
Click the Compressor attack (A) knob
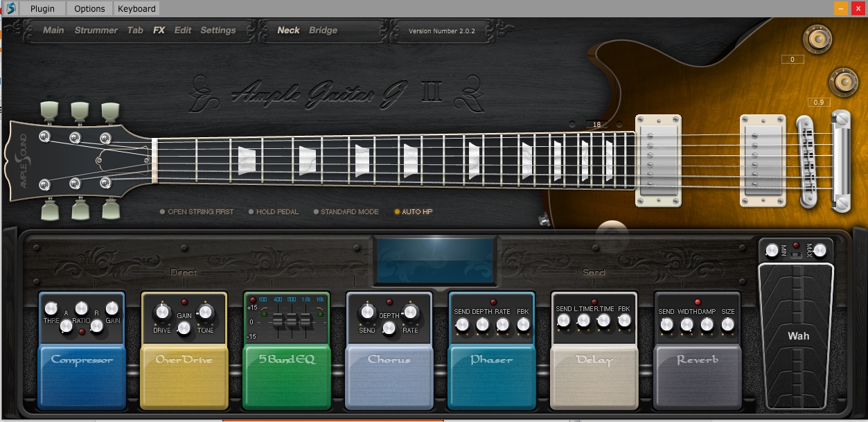(67, 326)
